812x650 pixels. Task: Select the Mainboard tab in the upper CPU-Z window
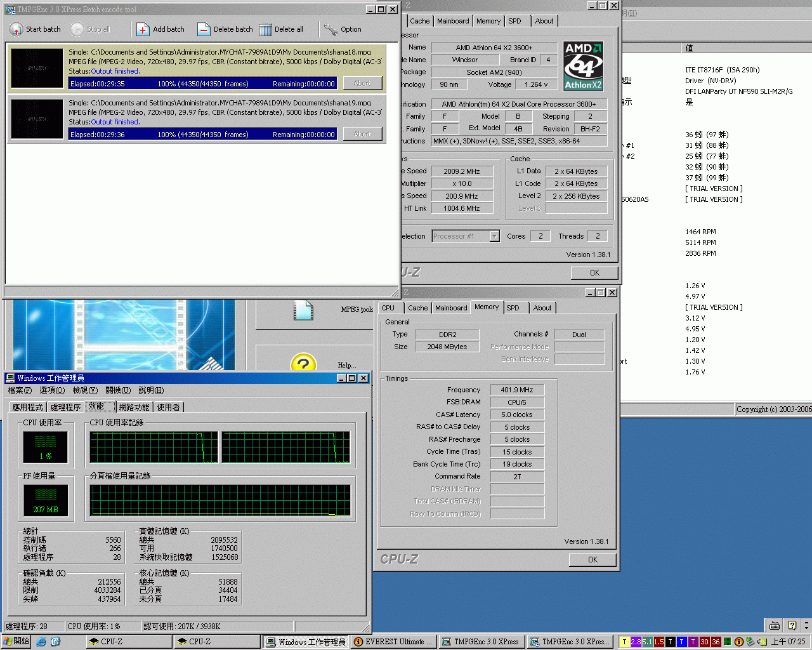click(453, 21)
